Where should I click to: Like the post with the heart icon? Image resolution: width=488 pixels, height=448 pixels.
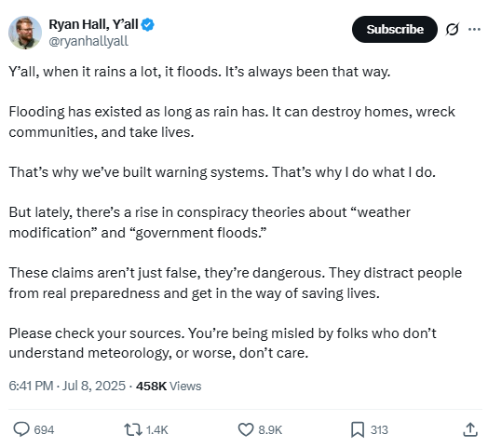[246, 429]
